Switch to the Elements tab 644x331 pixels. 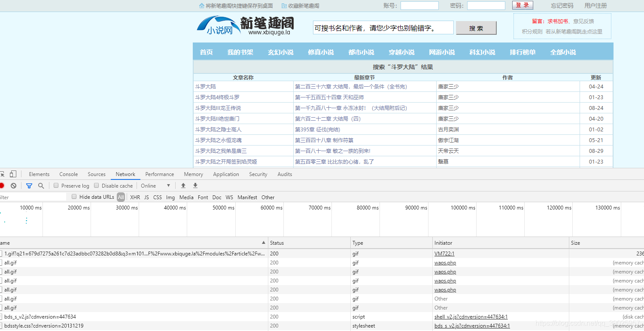(39, 174)
